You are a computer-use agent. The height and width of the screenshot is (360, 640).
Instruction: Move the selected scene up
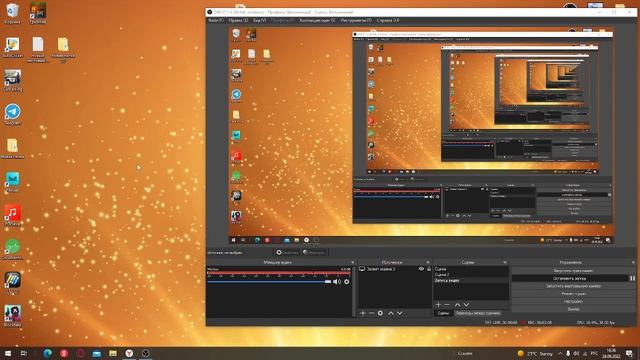pos(458,304)
